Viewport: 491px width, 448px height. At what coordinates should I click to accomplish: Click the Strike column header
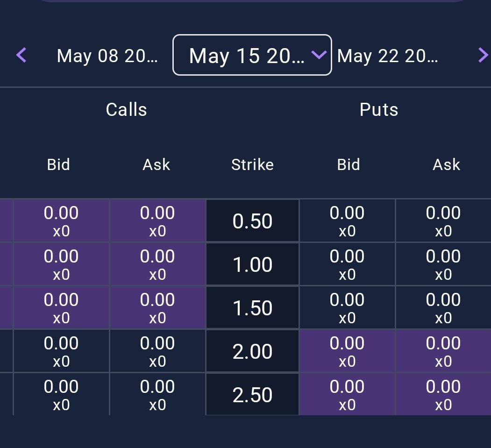(252, 164)
